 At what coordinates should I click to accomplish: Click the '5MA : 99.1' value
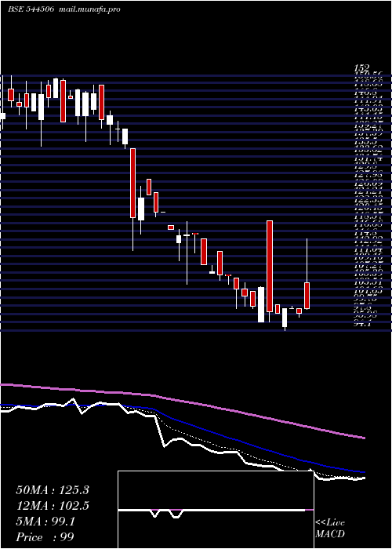45,522
